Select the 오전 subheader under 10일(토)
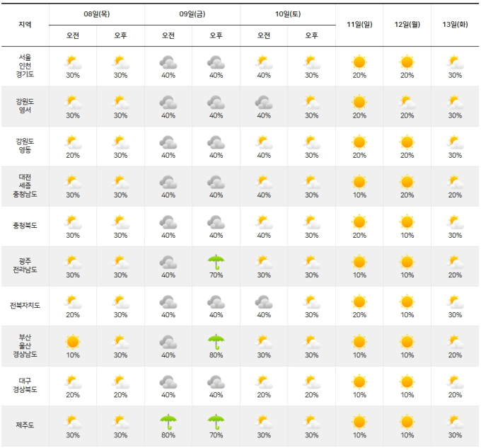The height and width of the screenshot is (448, 481). tap(264, 35)
